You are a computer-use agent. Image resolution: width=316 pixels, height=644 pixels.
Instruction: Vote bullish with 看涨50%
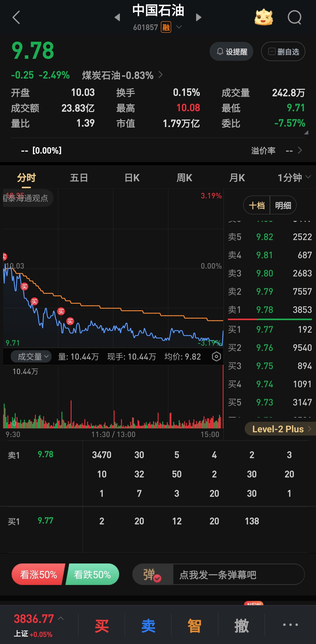point(38,574)
